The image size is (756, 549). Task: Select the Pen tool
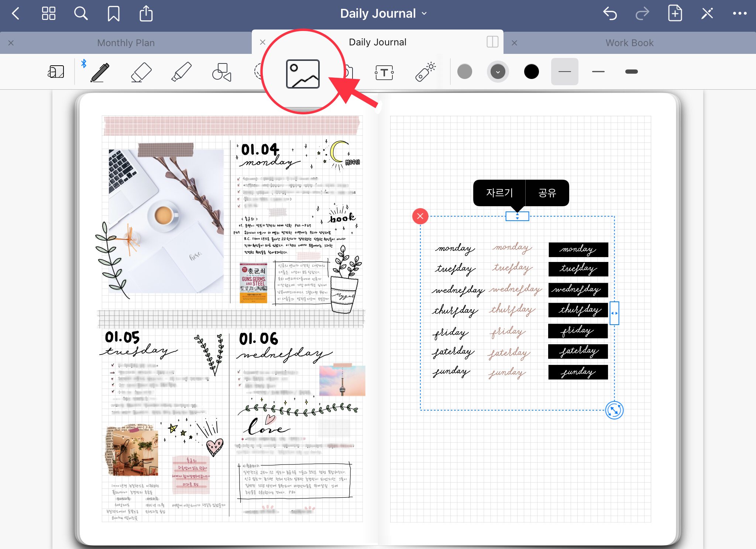coord(100,72)
